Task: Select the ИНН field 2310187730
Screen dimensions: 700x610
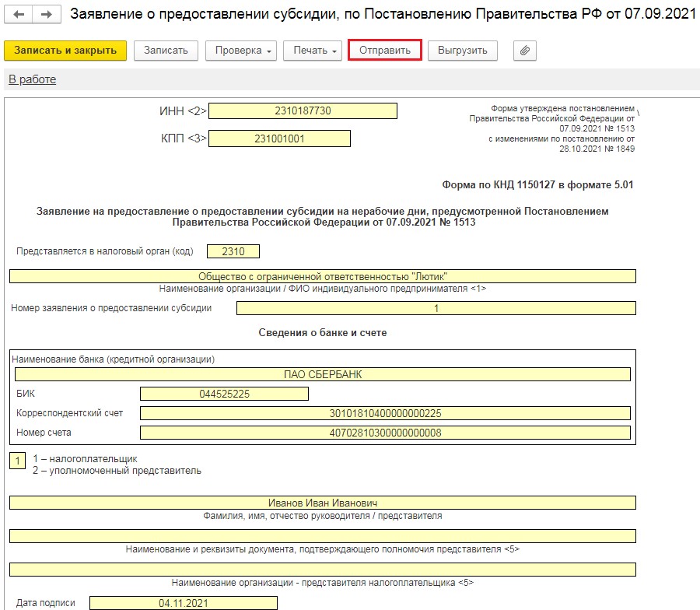Action: point(303,110)
